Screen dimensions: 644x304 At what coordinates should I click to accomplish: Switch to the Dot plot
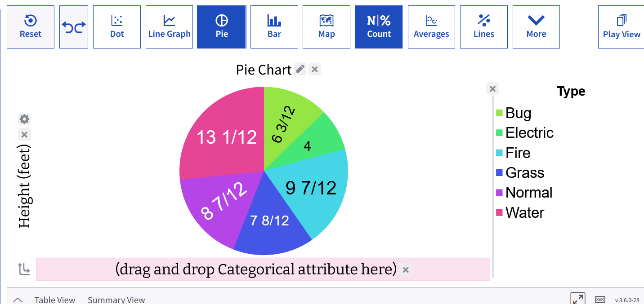pyautogui.click(x=117, y=27)
